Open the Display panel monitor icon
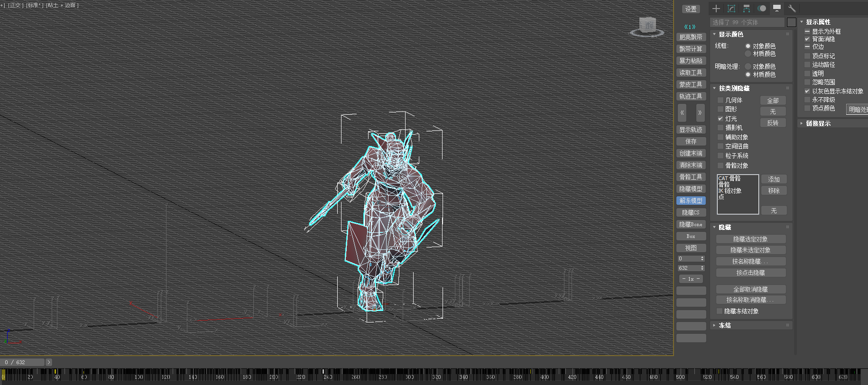The image size is (868, 385). pos(777,9)
